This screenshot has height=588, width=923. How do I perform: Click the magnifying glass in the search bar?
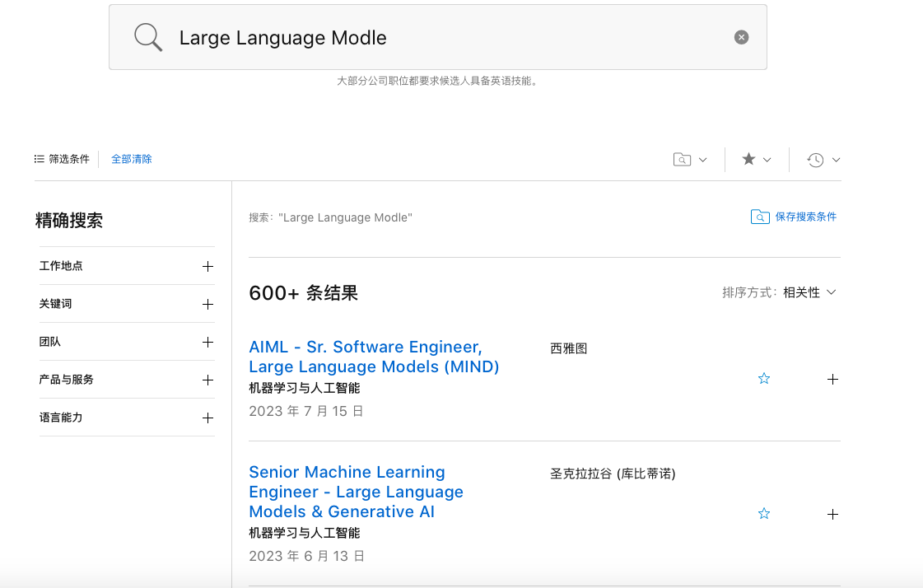[x=148, y=36]
